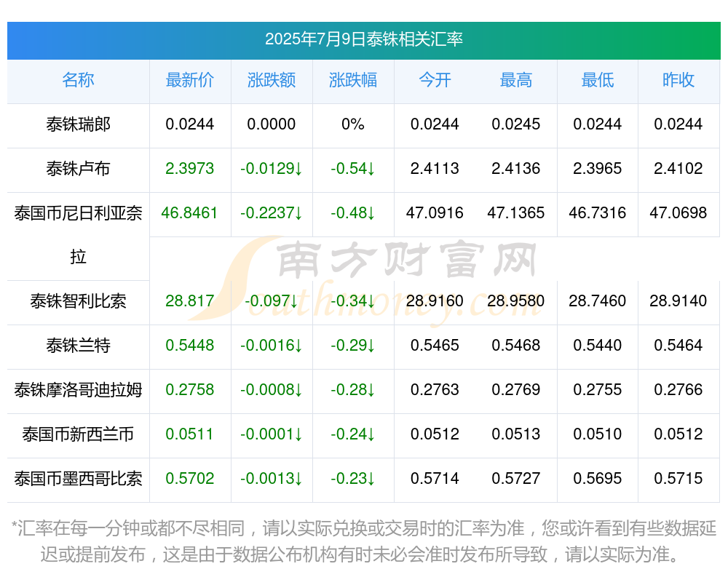The width and height of the screenshot is (728, 577).
Task: Click the 泰铢瑞郎 row name
Action: click(x=78, y=124)
